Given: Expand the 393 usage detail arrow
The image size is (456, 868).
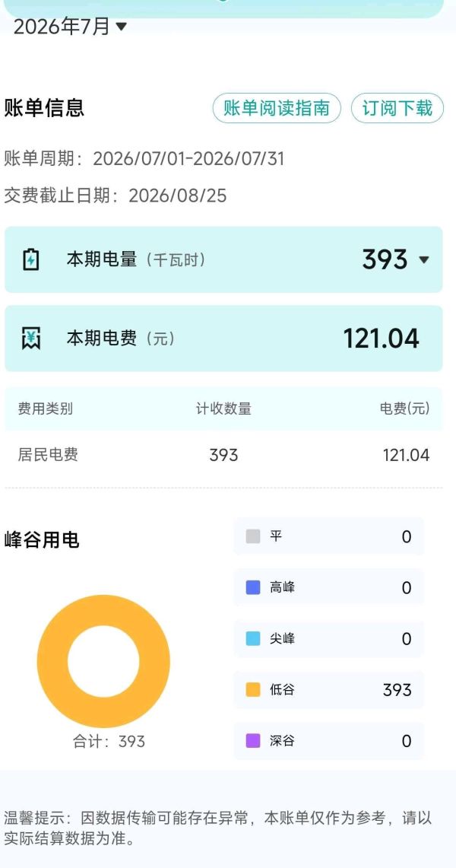Looking at the screenshot, I should coord(423,259).
